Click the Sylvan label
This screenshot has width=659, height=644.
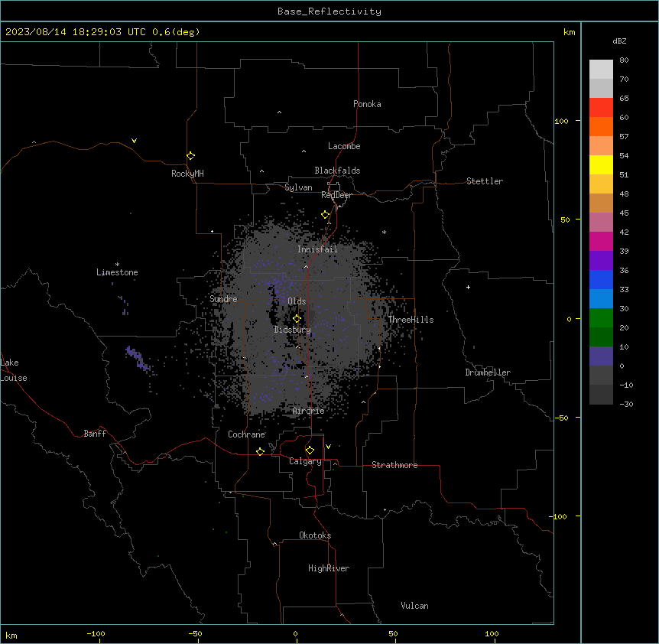(x=298, y=187)
